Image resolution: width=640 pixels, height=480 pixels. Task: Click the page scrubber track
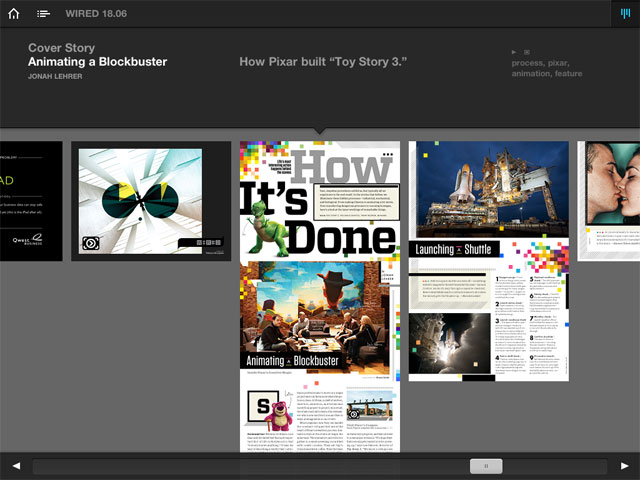pyautogui.click(x=320, y=466)
